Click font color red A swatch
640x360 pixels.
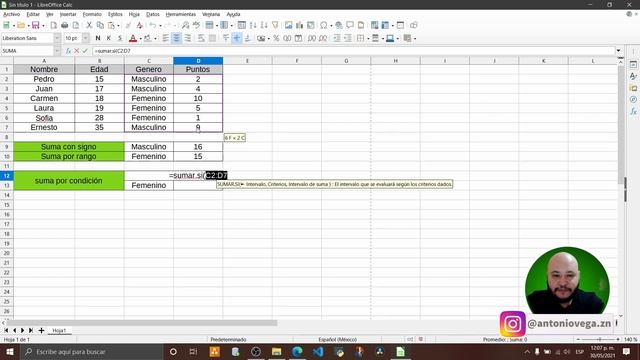(133, 38)
